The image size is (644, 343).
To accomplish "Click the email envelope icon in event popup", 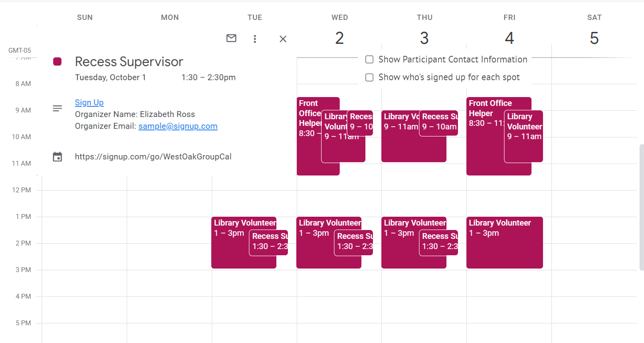I will click(231, 39).
